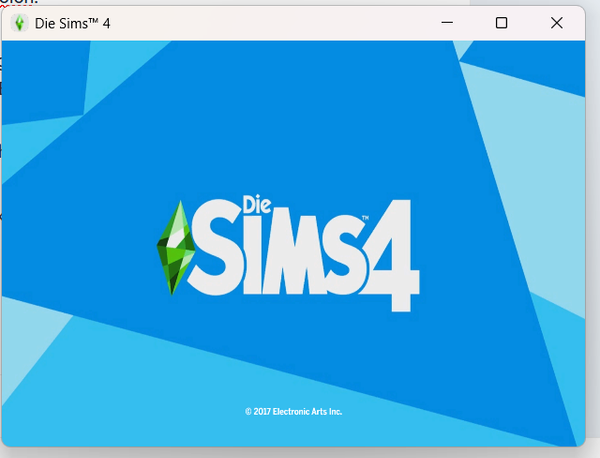Minimize the Die Sims 4 window
Image resolution: width=600 pixels, height=458 pixels.
click(447, 23)
